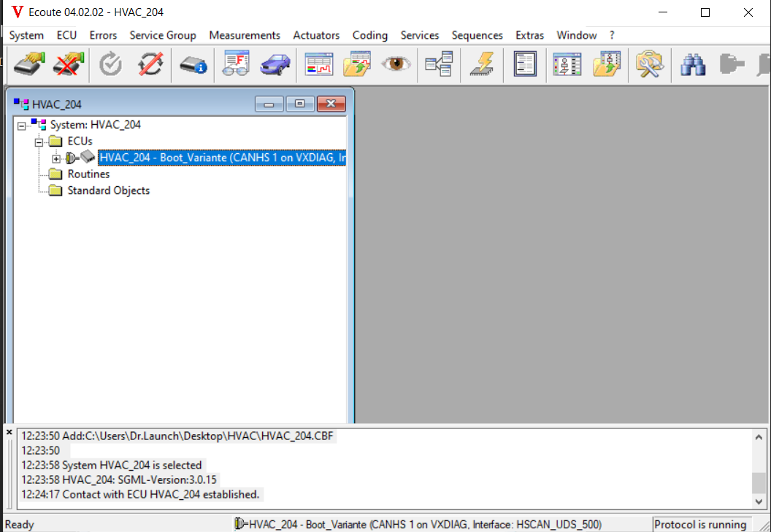Open the Extras menu
Image resolution: width=771 pixels, height=532 pixels.
click(x=529, y=36)
